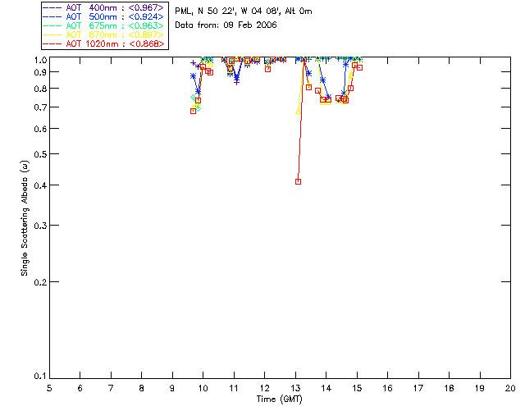Click the red square marker at 0.68 albedo
The image size is (525, 420).
193,111
